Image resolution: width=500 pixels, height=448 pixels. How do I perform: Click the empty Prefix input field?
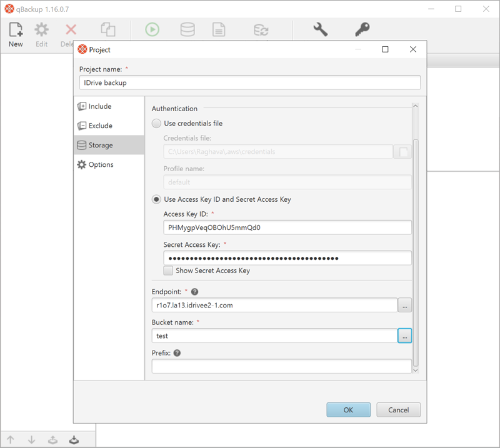[282, 366]
